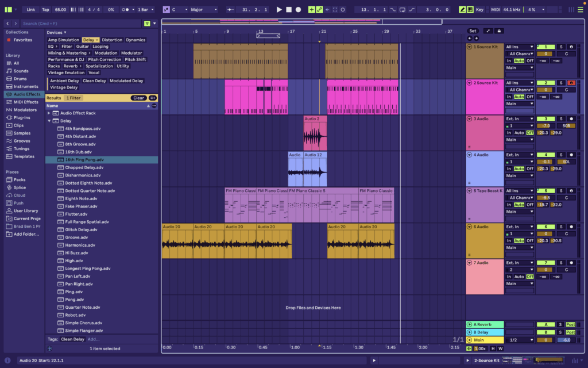Disarm recording on track 2 Source Kit

click(571, 83)
